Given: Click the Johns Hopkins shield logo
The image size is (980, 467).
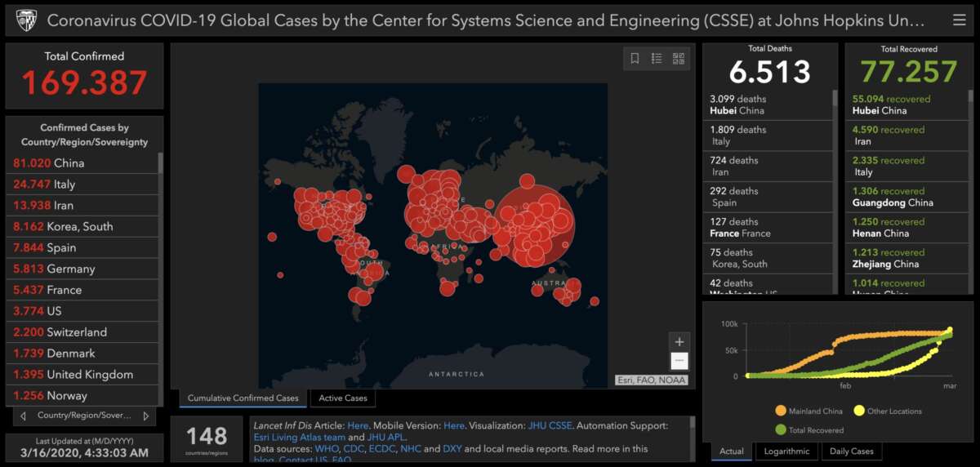Looking at the screenshot, I should coord(26,20).
